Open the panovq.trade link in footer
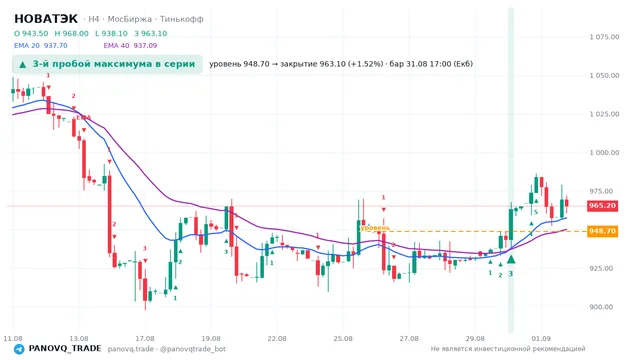 coord(131,349)
